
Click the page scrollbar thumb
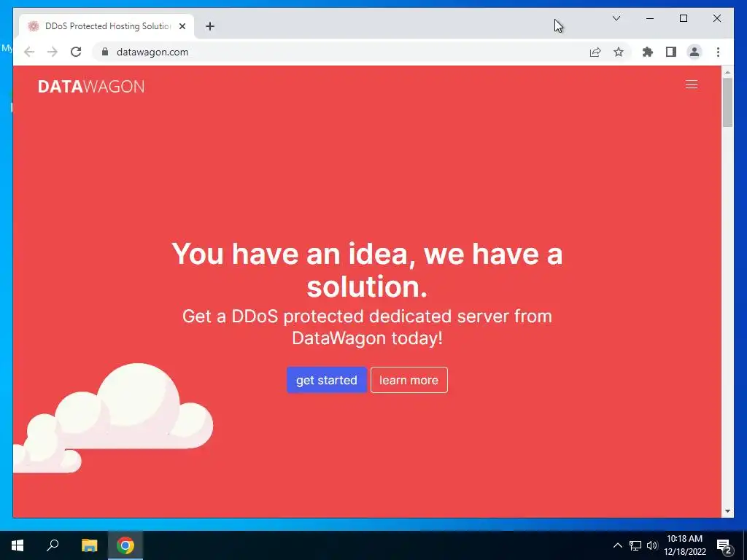point(727,102)
